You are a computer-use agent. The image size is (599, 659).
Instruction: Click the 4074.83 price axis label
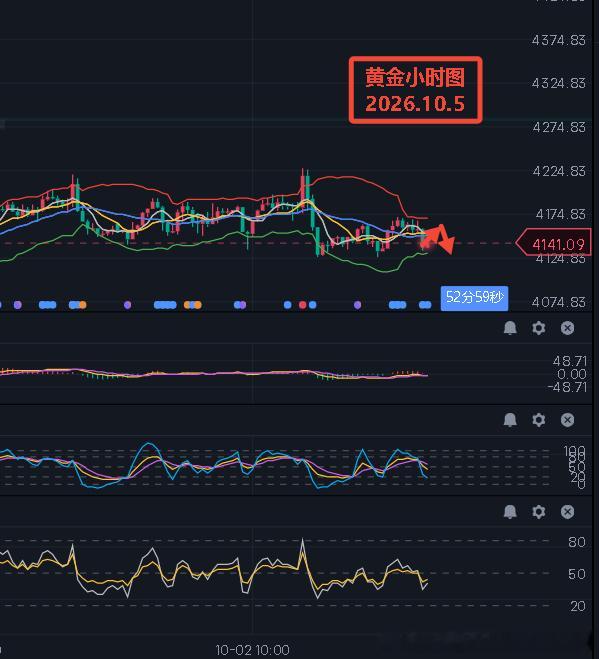pyautogui.click(x=559, y=302)
